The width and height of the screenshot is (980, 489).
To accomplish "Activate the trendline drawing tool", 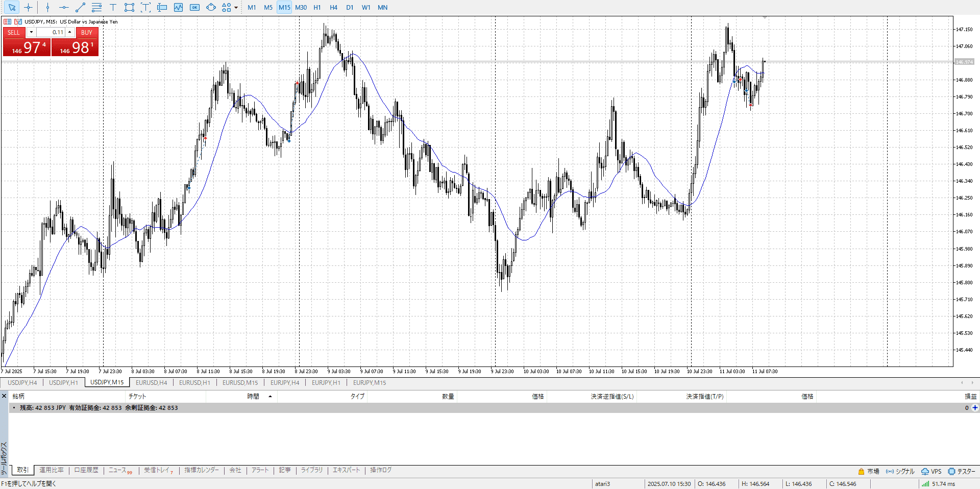I will tap(80, 7).
